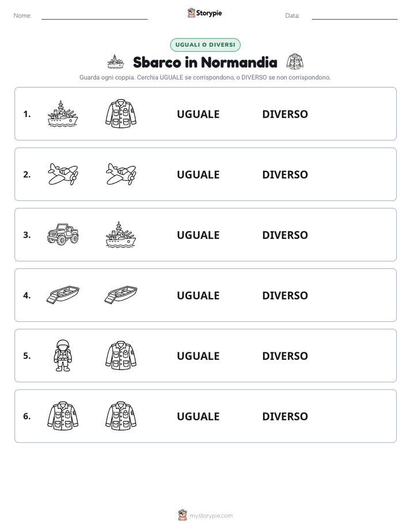This screenshot has height=532, width=411.
Task: Choose DIVERSO for row 1
Action: tap(285, 114)
